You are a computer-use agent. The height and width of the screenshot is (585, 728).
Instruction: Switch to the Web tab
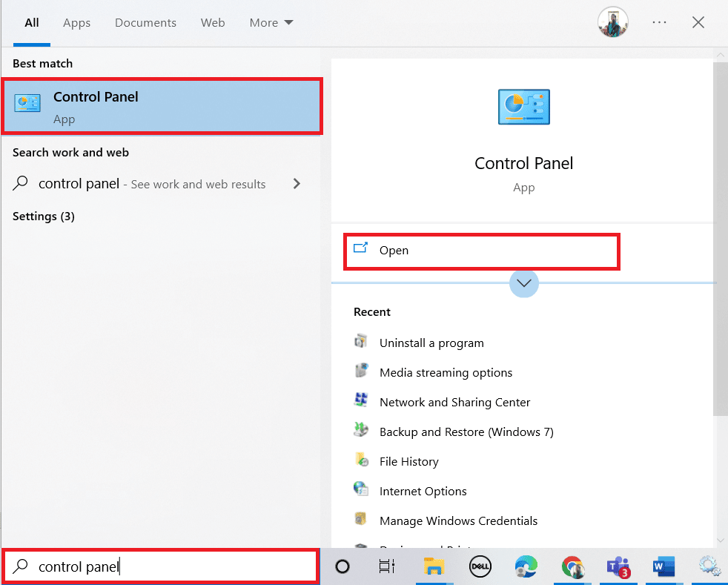[213, 23]
